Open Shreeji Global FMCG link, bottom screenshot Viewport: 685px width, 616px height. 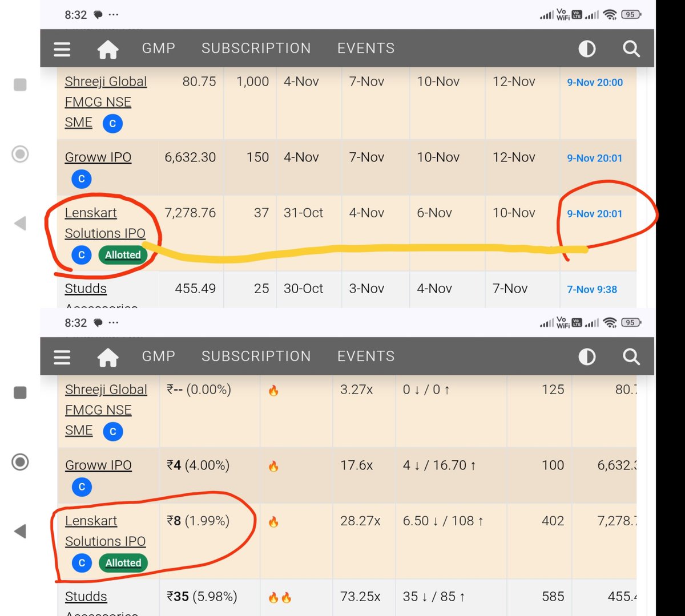[106, 410]
